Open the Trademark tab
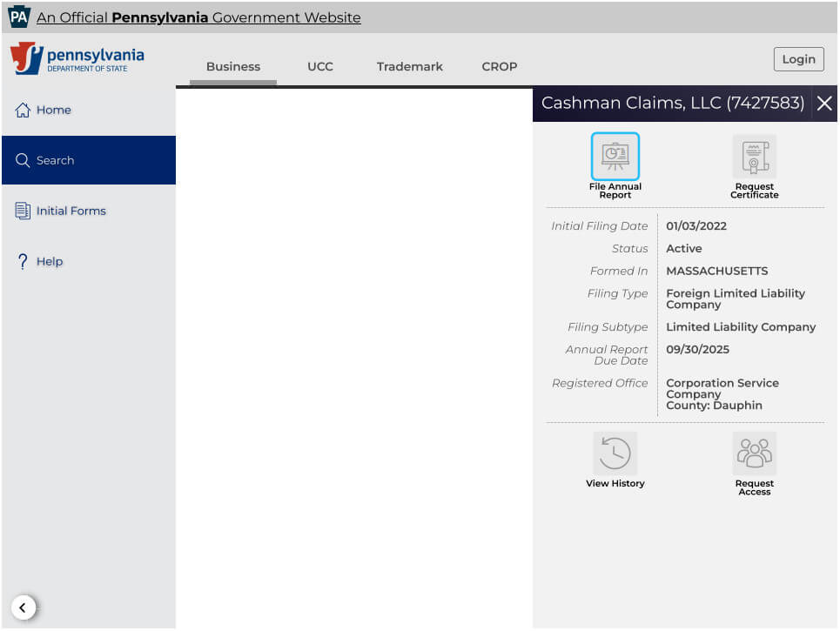The height and width of the screenshot is (631, 840). tap(409, 67)
